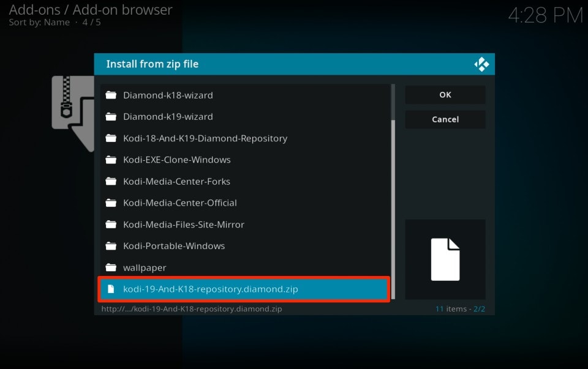The height and width of the screenshot is (369, 588).
Task: Click the 'Install from zip file' title
Action: click(x=153, y=64)
